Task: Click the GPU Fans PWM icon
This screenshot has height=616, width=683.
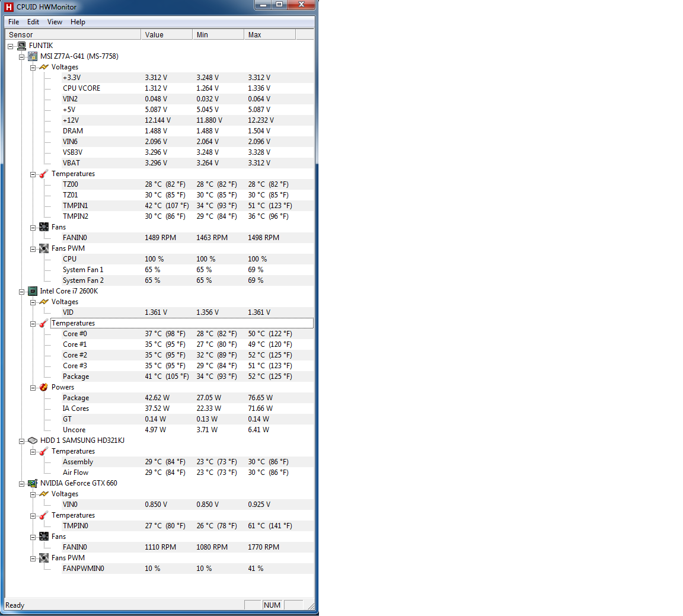Action: click(x=43, y=558)
